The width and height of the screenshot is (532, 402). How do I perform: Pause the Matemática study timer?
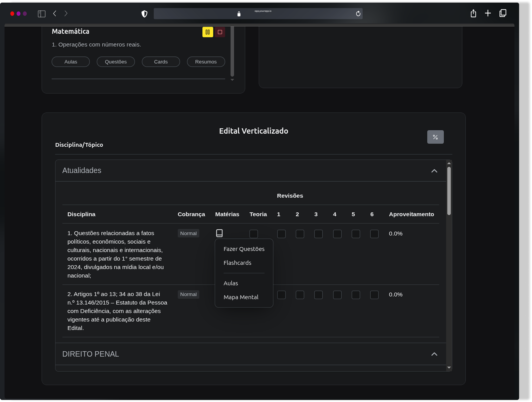[208, 32]
